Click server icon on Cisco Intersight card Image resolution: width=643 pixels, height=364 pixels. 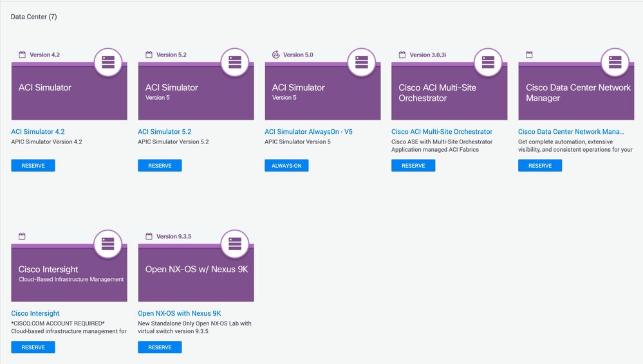coord(108,244)
